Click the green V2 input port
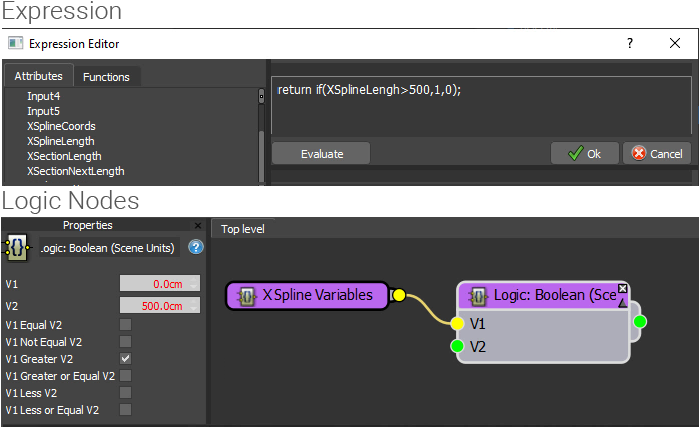699x427 pixels. point(457,346)
